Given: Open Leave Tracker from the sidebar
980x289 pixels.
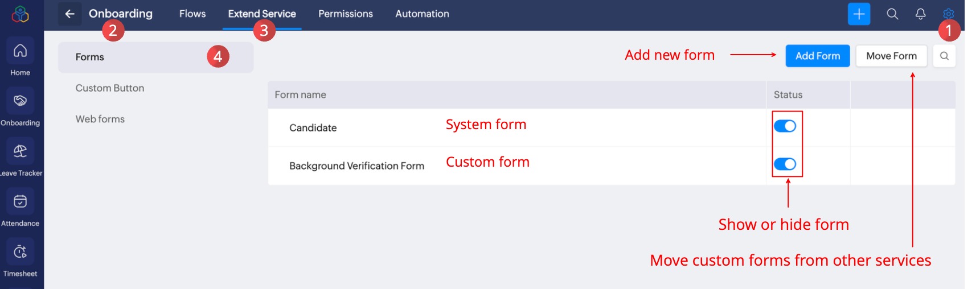Looking at the screenshot, I should coord(20,152).
